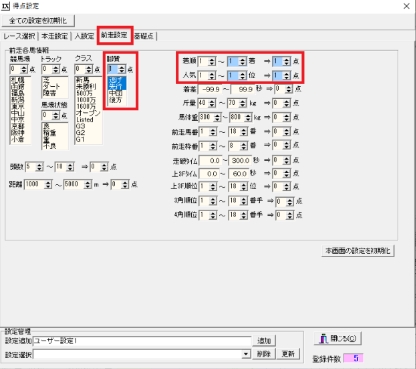The image size is (416, 369).
Task: Click 全ての設定を初期化 button
Action: [x=38, y=21]
